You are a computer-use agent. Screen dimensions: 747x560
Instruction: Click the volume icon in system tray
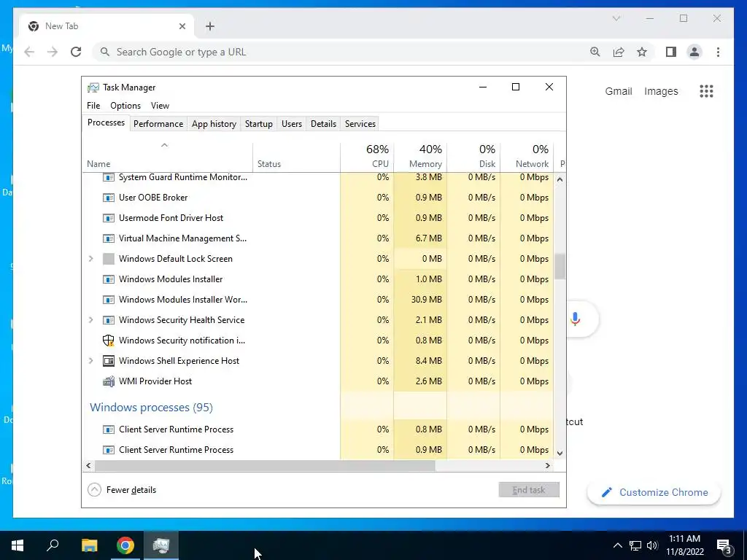pyautogui.click(x=652, y=545)
